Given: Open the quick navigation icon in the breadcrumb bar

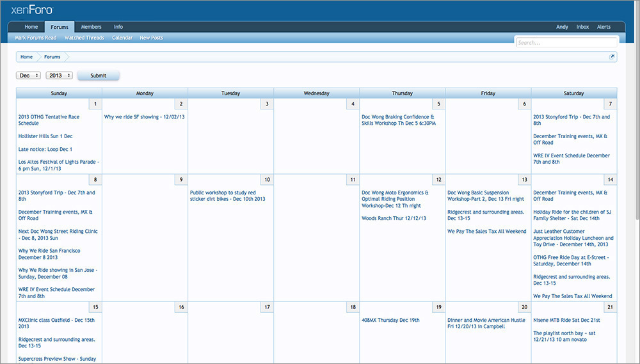Looking at the screenshot, I should (x=612, y=57).
